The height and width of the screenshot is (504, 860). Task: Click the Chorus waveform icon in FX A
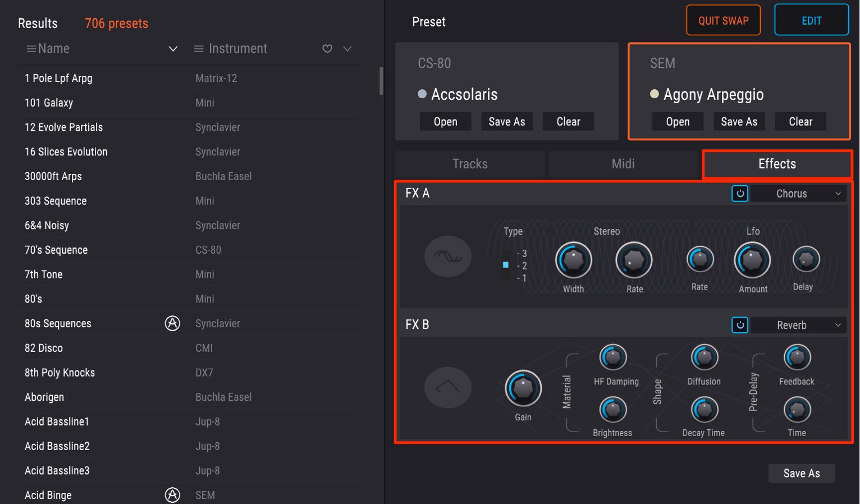click(447, 256)
